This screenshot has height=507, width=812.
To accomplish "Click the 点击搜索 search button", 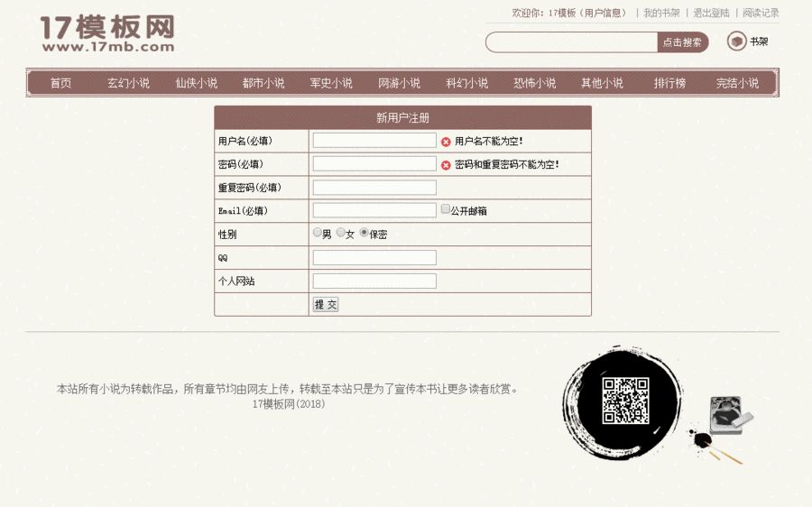I will [683, 42].
